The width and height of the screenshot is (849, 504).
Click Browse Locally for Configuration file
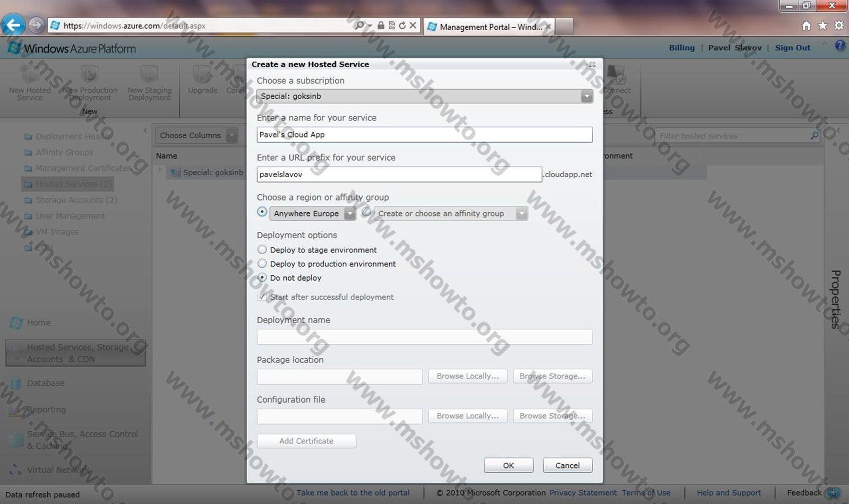468,416
